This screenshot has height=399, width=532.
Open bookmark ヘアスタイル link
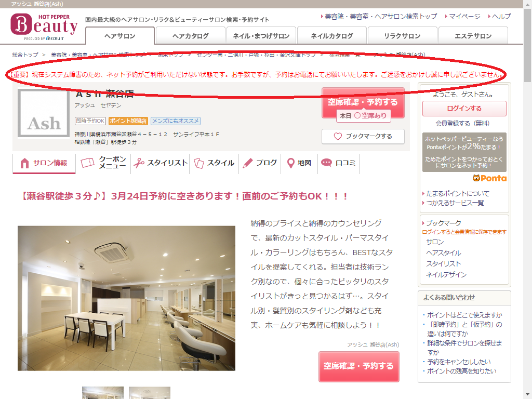coord(444,253)
